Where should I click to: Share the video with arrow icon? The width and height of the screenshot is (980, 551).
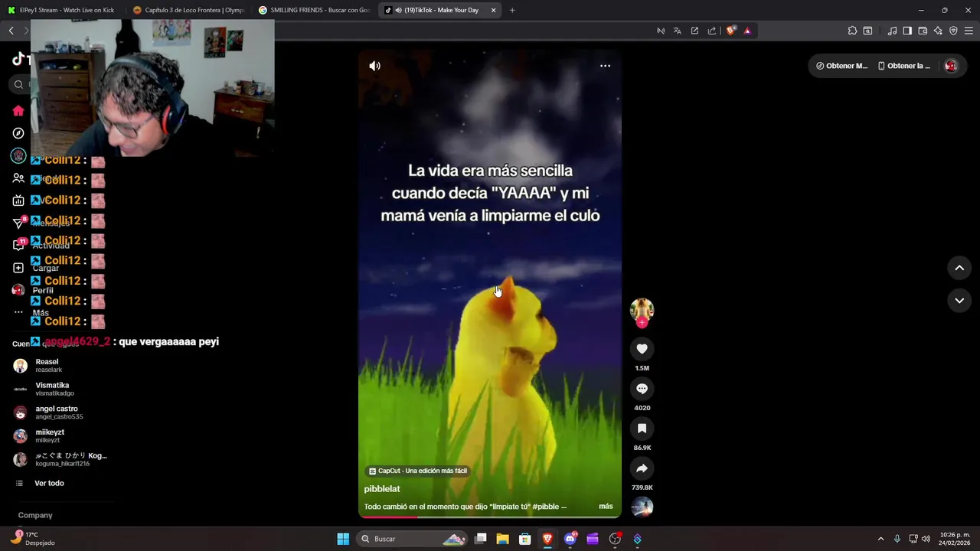pos(642,468)
